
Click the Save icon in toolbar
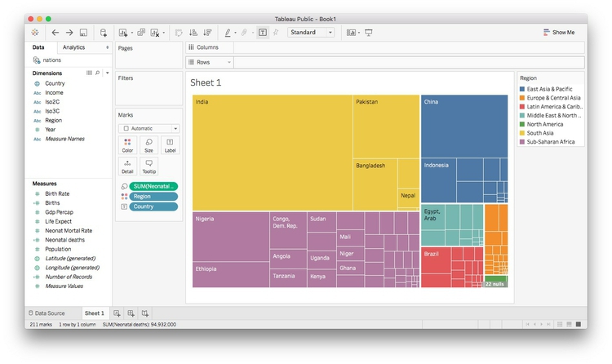[83, 33]
